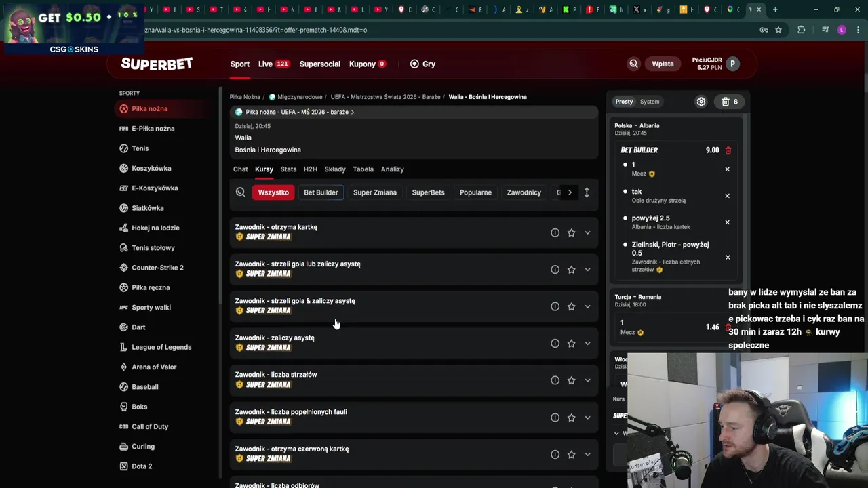Open the Tabela tab

[363, 169]
